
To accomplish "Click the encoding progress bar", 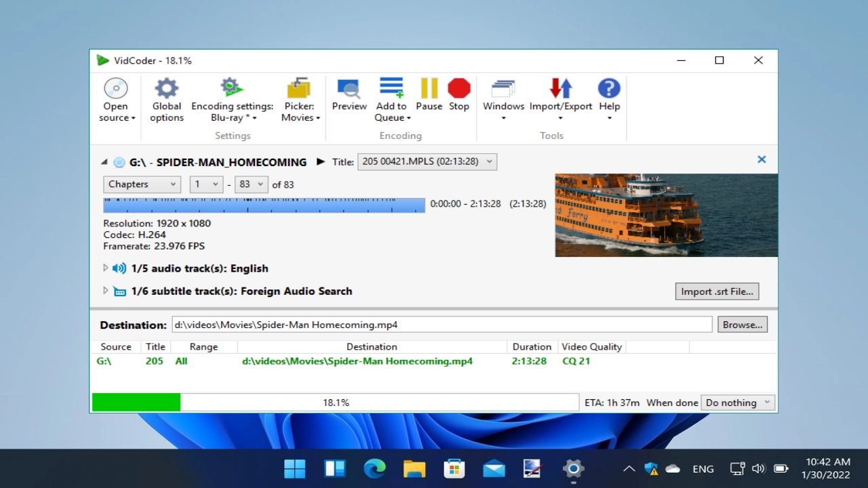I will tap(335, 403).
